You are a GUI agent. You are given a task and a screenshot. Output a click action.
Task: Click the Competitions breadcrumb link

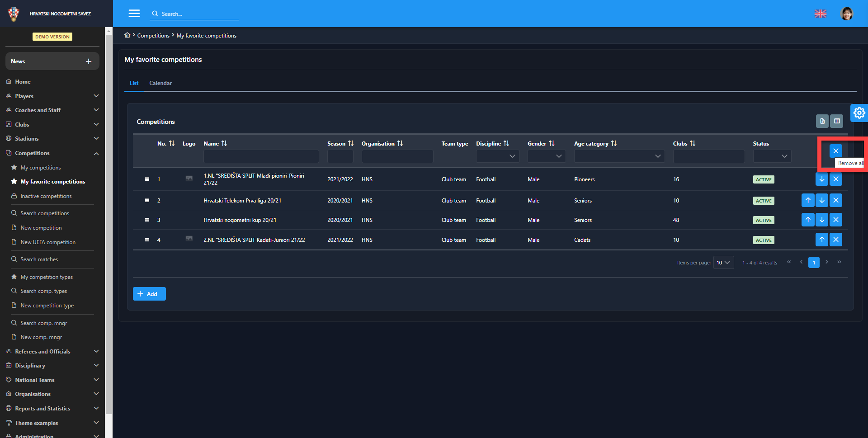tap(153, 36)
